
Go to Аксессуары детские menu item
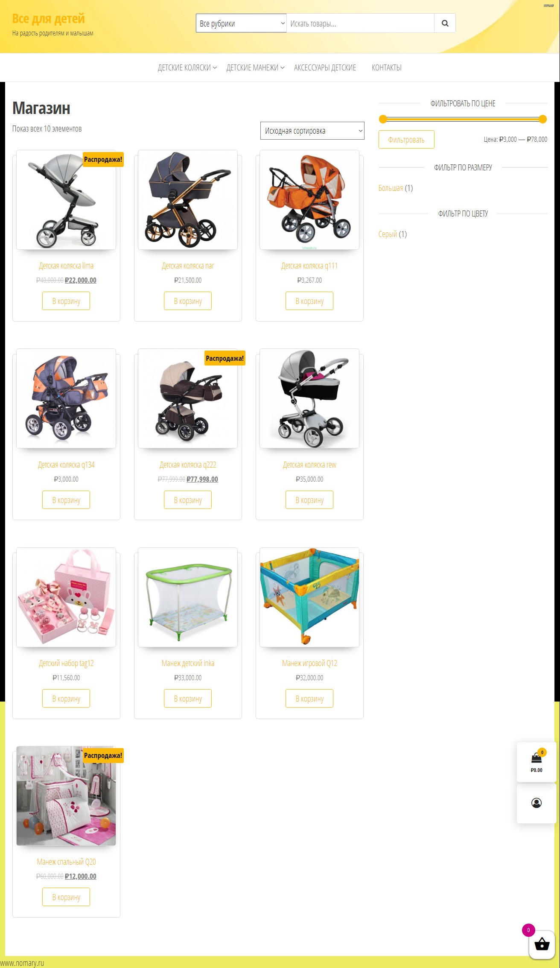point(325,67)
